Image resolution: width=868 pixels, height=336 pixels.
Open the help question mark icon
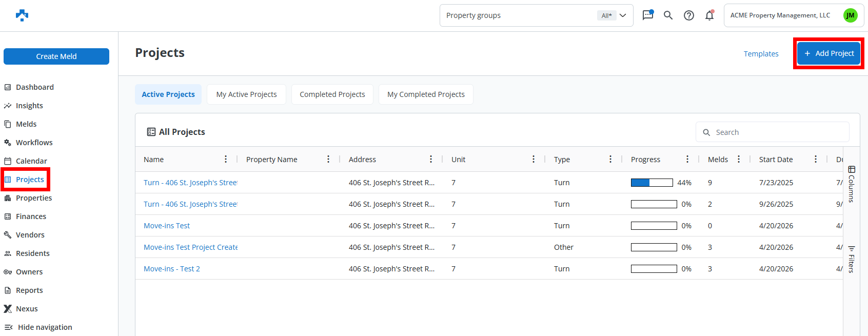click(x=689, y=15)
